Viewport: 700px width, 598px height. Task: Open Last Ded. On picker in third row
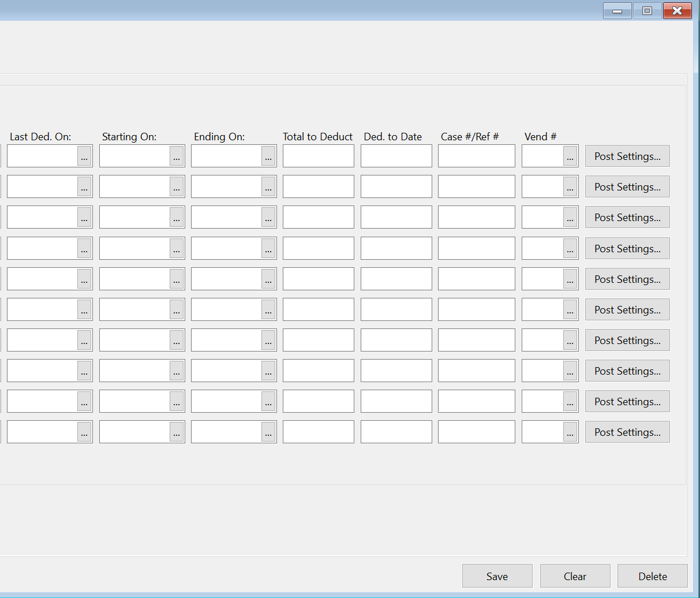(x=84, y=218)
